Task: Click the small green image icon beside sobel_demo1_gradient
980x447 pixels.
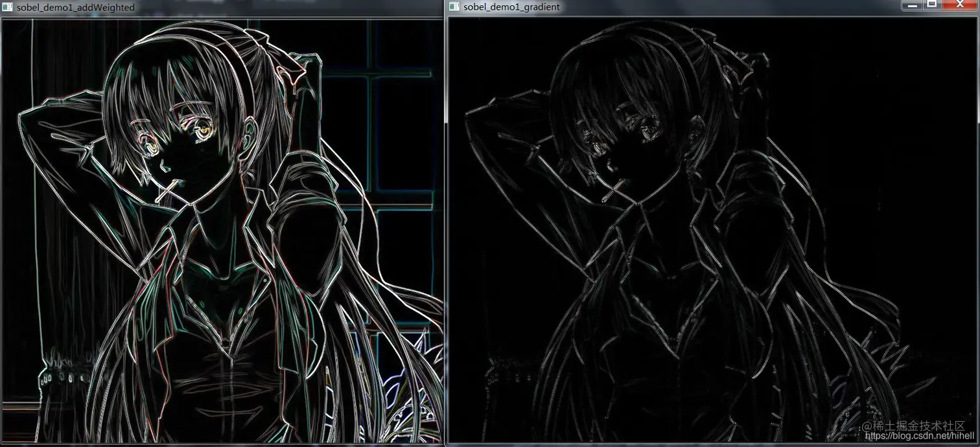Action: pyautogui.click(x=454, y=7)
